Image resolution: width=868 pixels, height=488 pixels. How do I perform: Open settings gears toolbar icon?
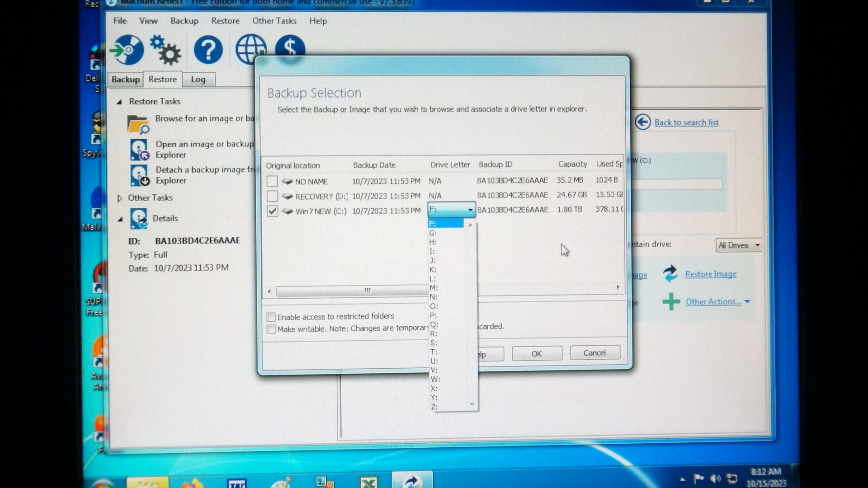(165, 50)
